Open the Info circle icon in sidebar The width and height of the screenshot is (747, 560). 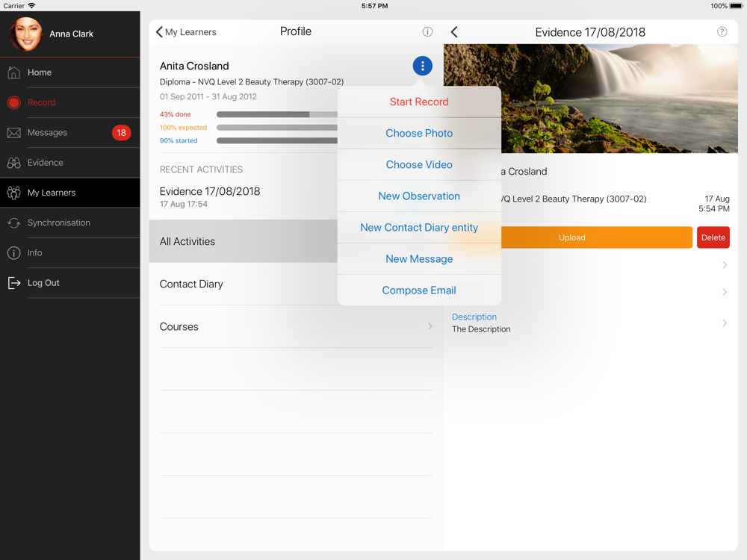click(x=13, y=253)
